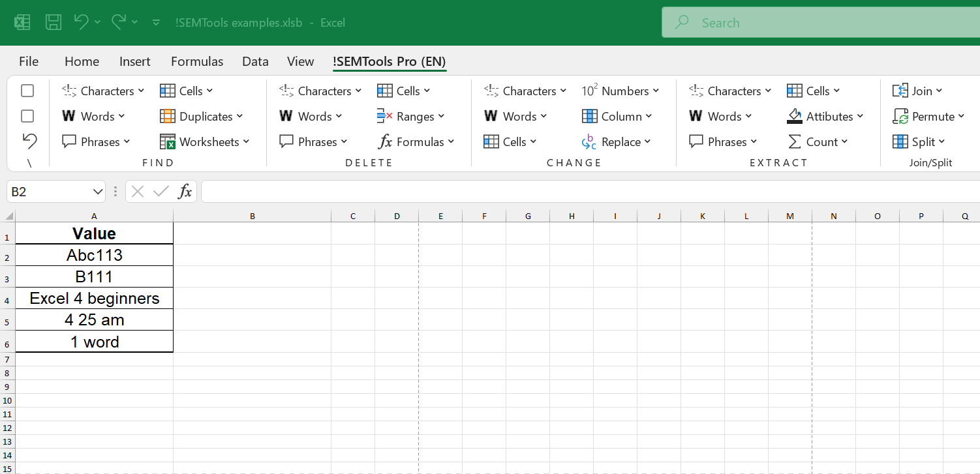This screenshot has width=980, height=474.
Task: Click the Worksheets tool in Find group
Action: tap(205, 141)
